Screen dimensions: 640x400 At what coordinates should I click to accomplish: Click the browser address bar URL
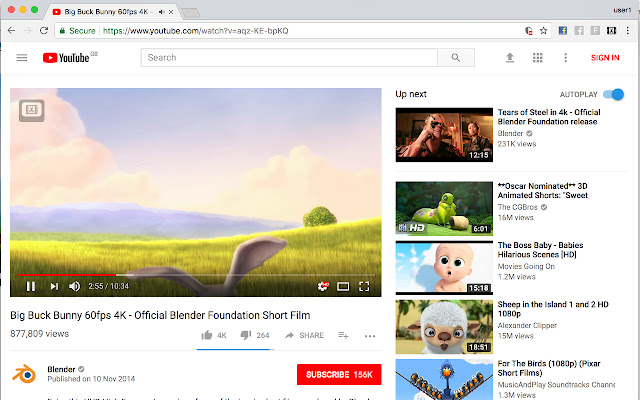[196, 31]
